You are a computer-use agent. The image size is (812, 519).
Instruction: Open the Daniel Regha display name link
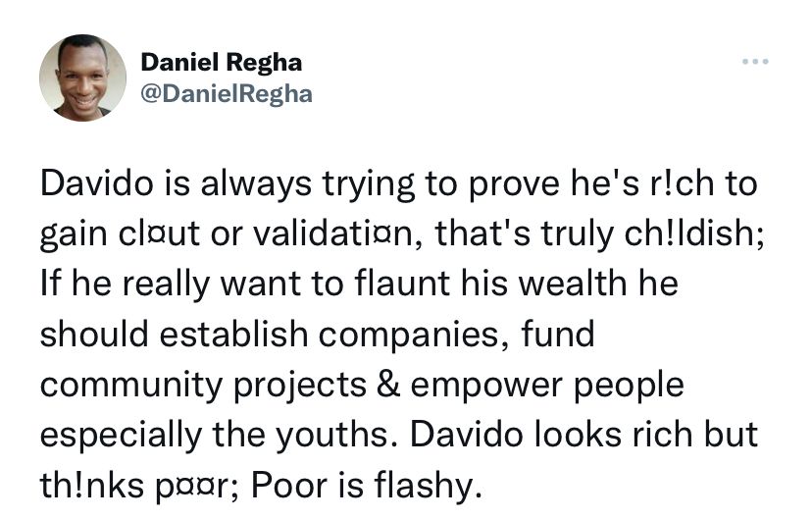tap(221, 62)
